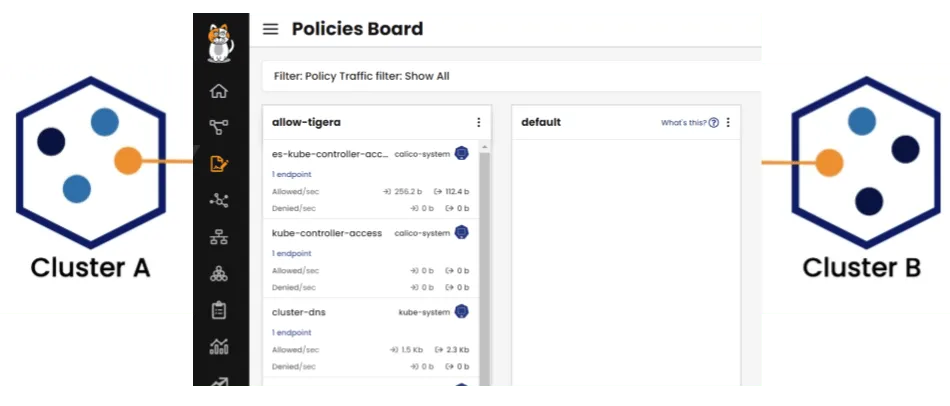The width and height of the screenshot is (950, 406).
Task: Click calico-system namespace on kube-controller-access
Action: click(422, 233)
